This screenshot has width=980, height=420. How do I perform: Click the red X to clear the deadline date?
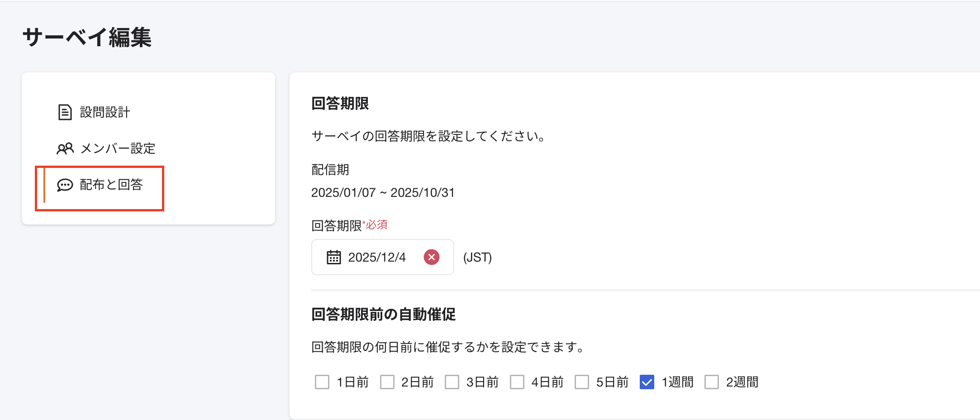(x=432, y=257)
